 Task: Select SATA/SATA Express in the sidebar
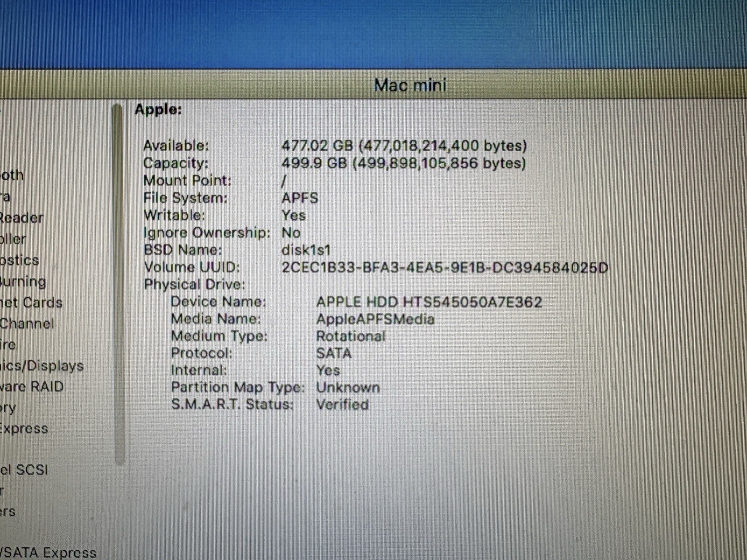[48, 553]
